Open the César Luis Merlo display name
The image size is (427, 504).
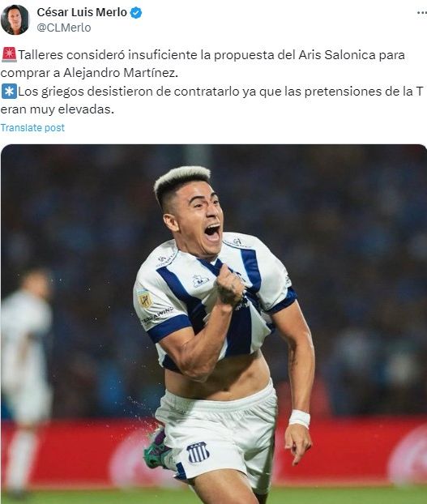pos(82,12)
